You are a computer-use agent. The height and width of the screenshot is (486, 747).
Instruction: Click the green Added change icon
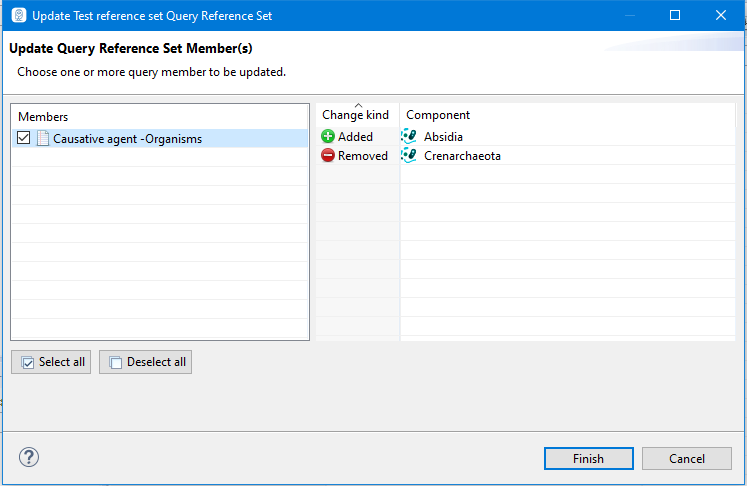coord(328,137)
